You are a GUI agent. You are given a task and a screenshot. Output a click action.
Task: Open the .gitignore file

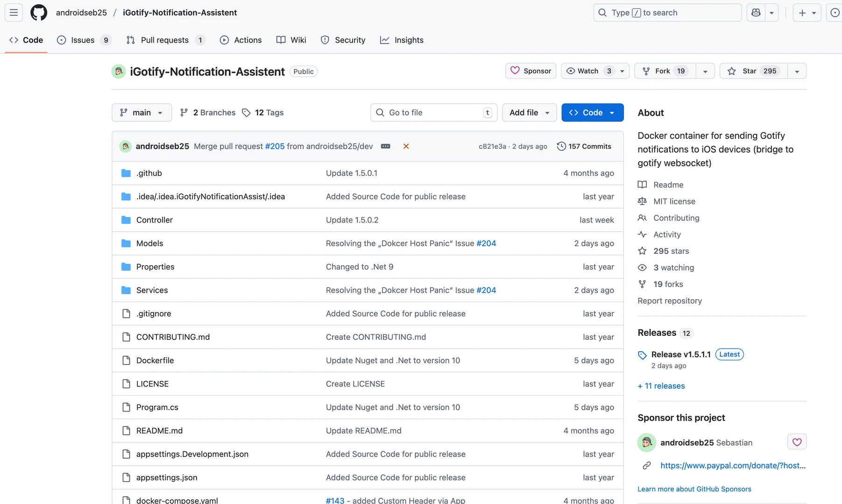pyautogui.click(x=154, y=314)
